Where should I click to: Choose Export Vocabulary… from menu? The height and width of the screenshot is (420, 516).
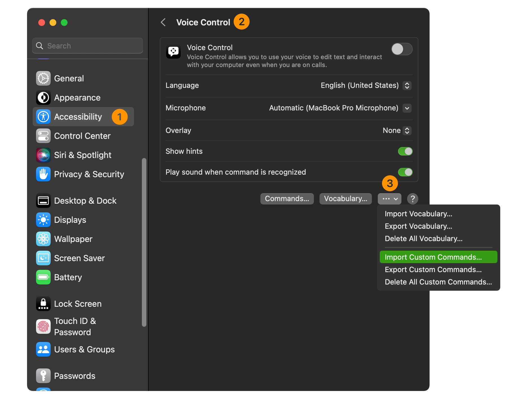pyautogui.click(x=438, y=226)
